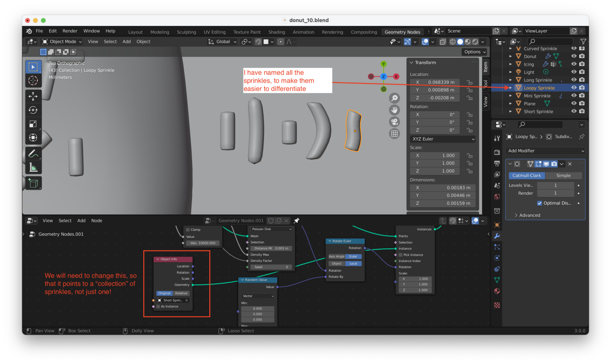The width and height of the screenshot is (611, 364).
Task: Select Donut object in the outliner
Action: 530,56
